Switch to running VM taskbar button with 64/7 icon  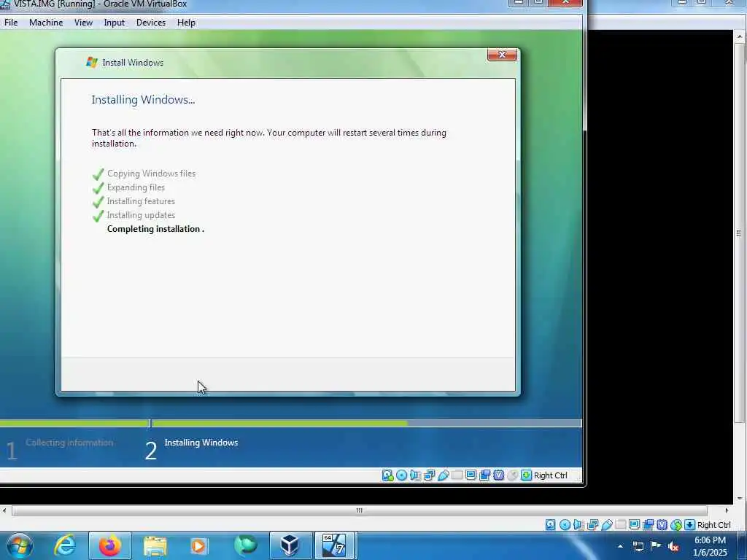pos(336,545)
